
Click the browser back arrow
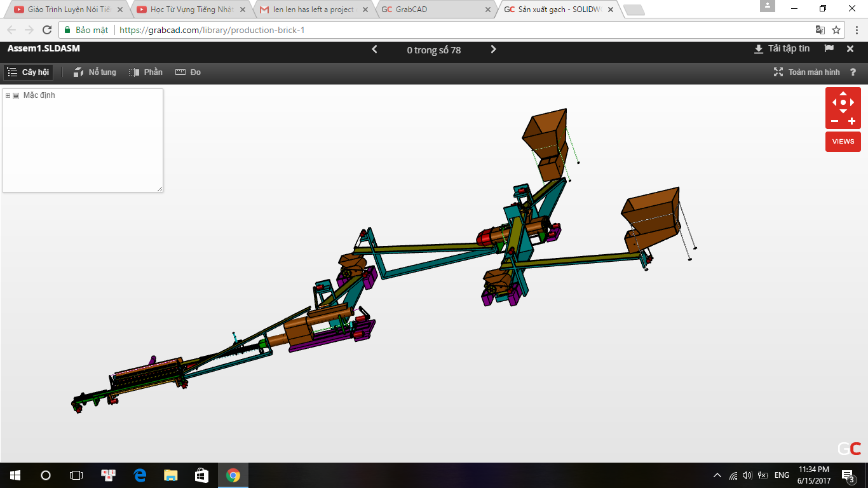[x=12, y=30]
